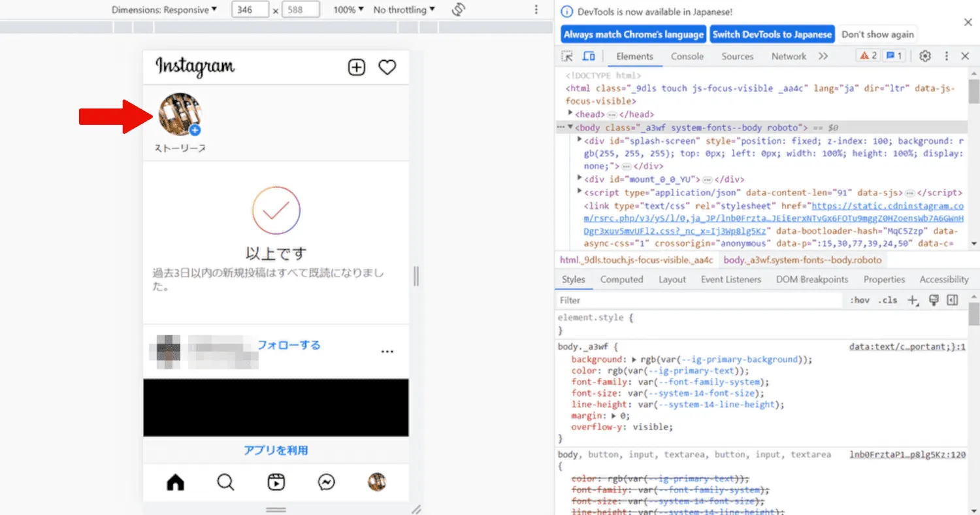
Task: Open the Computed styles tab
Action: pyautogui.click(x=622, y=280)
